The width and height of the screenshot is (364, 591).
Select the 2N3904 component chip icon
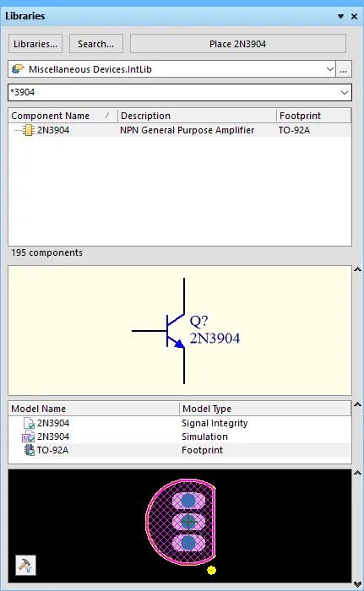(x=29, y=130)
